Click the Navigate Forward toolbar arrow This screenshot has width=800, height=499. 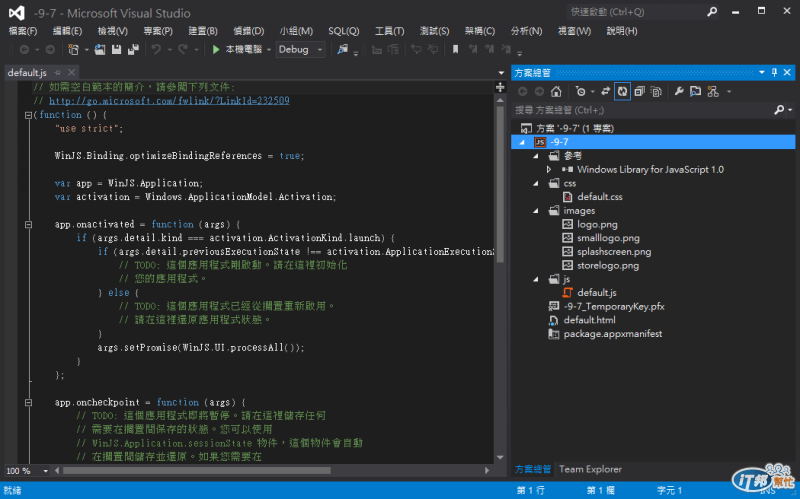point(50,49)
